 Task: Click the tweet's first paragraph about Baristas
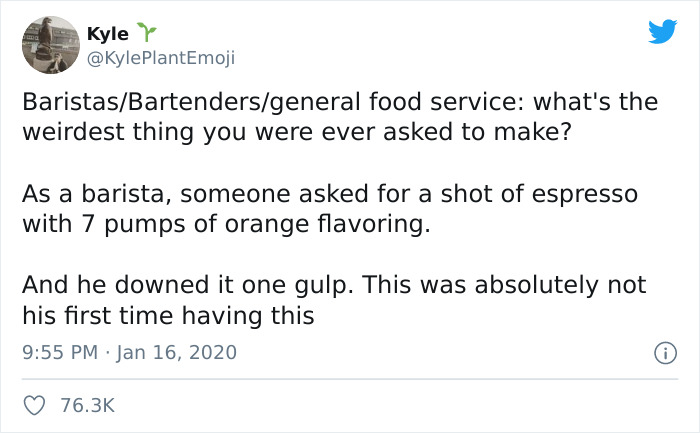pyautogui.click(x=340, y=117)
